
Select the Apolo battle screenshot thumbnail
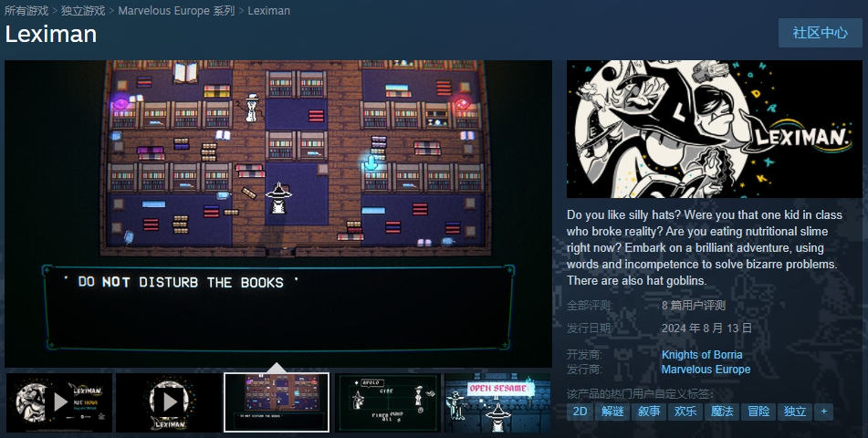point(388,402)
